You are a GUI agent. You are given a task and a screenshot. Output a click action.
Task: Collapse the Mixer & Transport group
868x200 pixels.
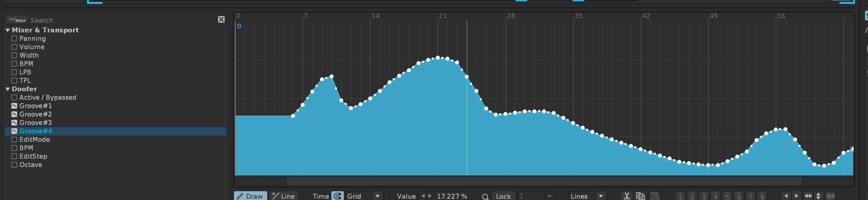[7, 30]
